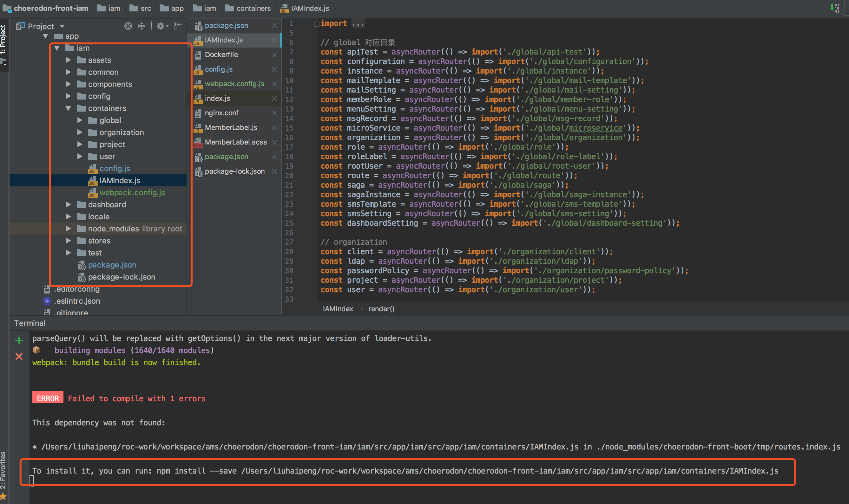Expand the organization folder
This screenshot has width=849, height=504.
pos(80,132)
